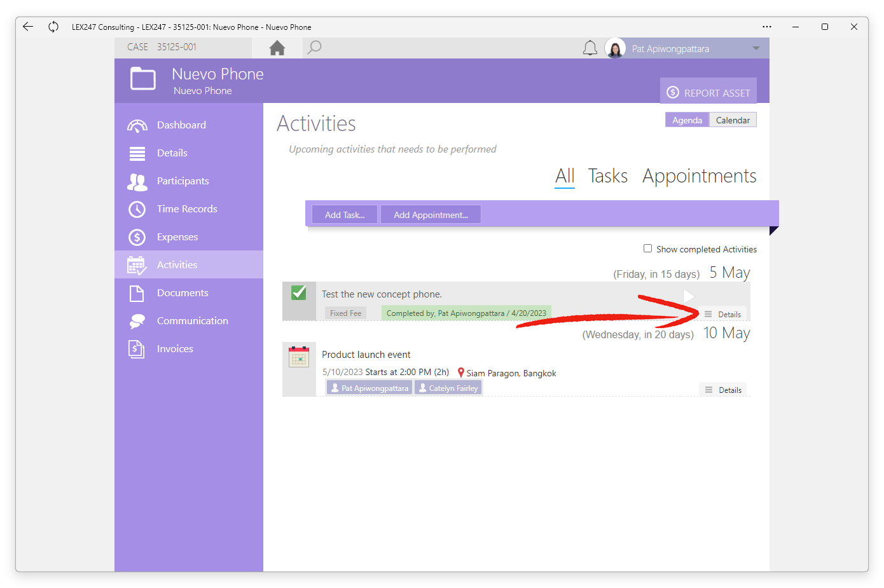This screenshot has width=884, height=588.
Task: Click the Catelyn Fairley participant tag
Action: tap(448, 388)
